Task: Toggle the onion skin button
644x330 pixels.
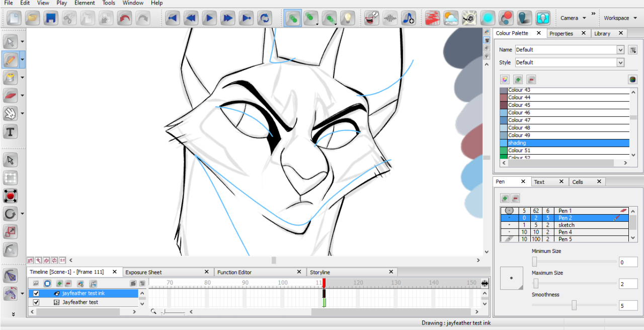Action: pos(292,19)
